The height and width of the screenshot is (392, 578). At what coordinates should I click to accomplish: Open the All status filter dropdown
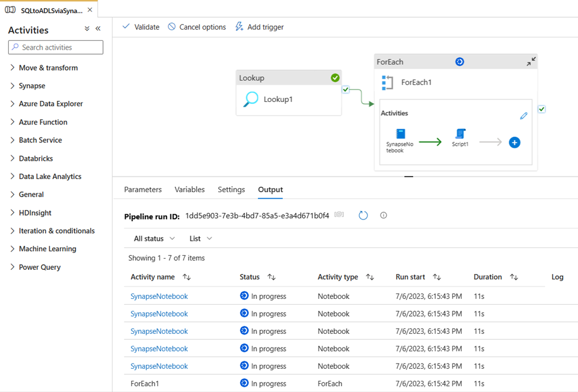pyautogui.click(x=154, y=238)
